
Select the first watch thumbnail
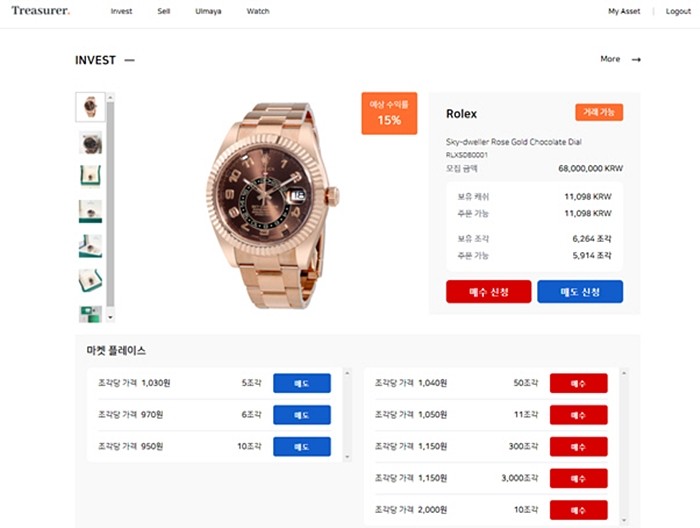(x=91, y=107)
